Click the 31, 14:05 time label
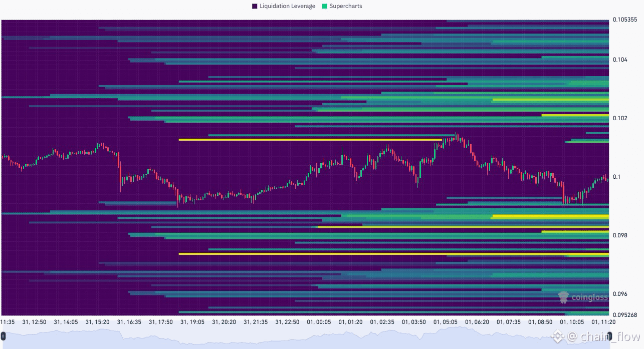The width and height of the screenshot is (644, 349). pyautogui.click(x=66, y=322)
